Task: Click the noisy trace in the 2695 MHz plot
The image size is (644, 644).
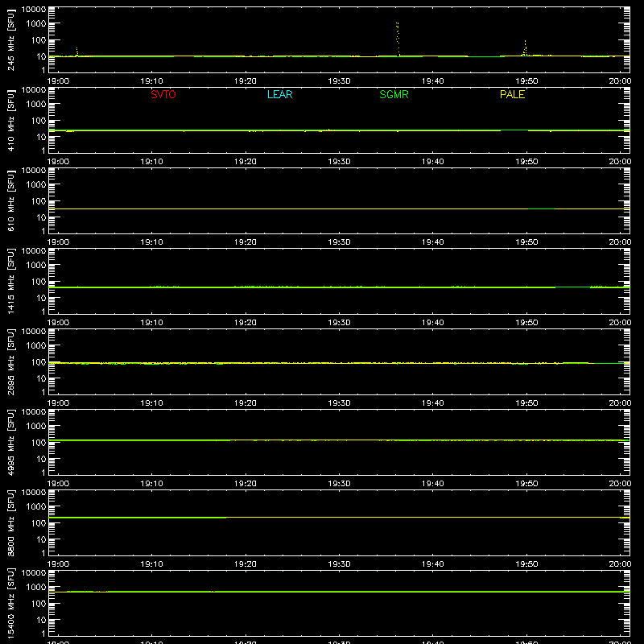Action: click(x=339, y=363)
